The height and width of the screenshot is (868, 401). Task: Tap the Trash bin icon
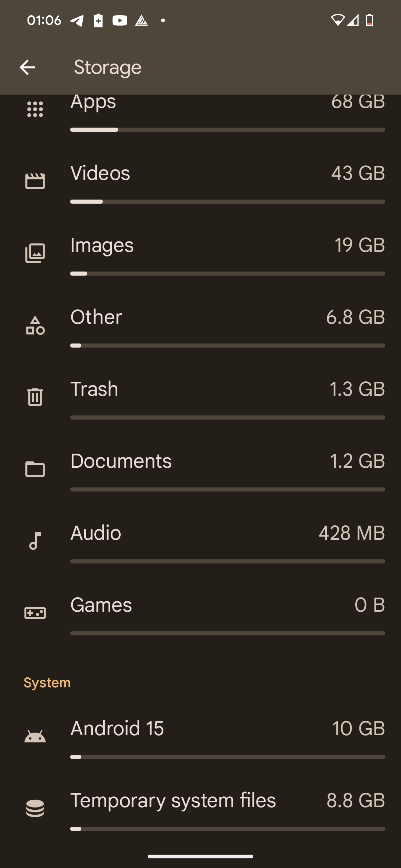(x=35, y=397)
